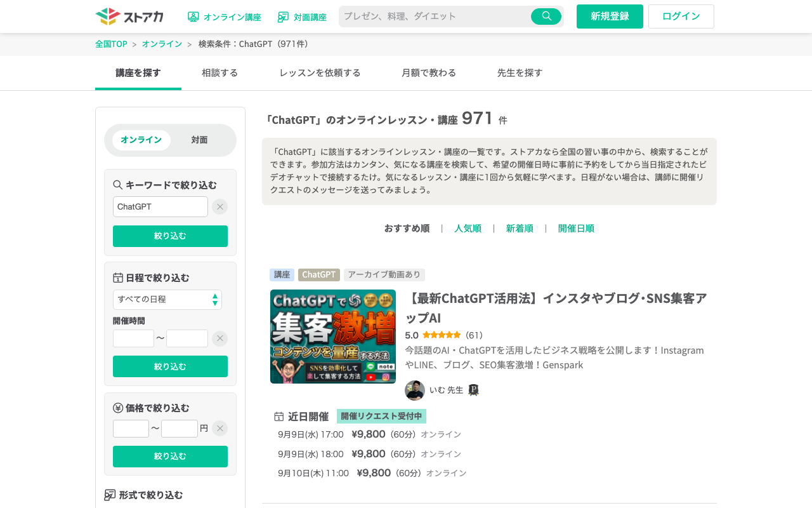The width and height of the screenshot is (812, 508).
Task: Switch to the 先生を探す tab
Action: coord(520,73)
